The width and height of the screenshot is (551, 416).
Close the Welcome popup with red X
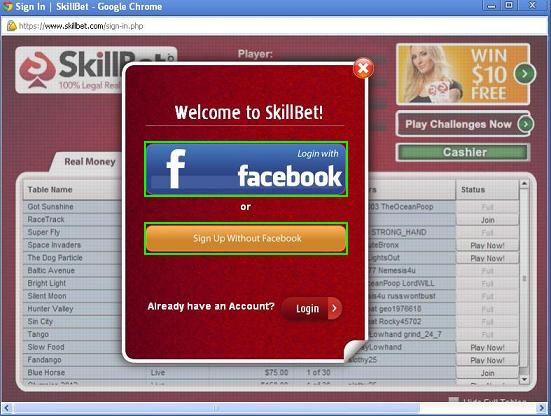tap(363, 69)
